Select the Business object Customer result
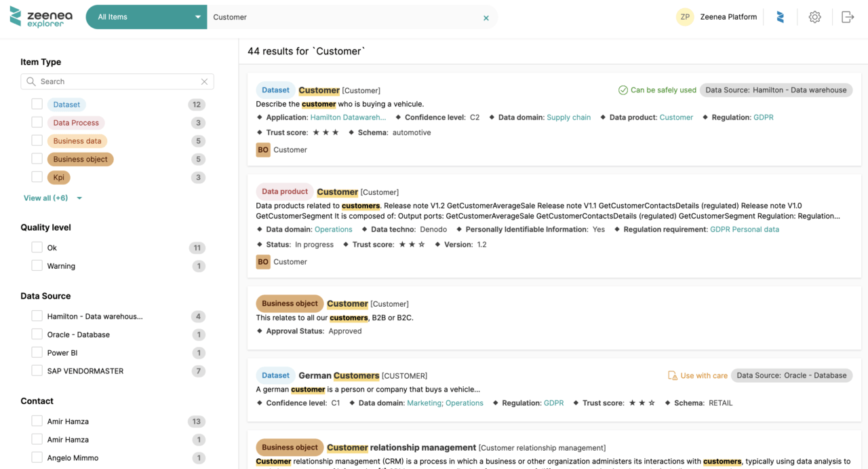 347,303
